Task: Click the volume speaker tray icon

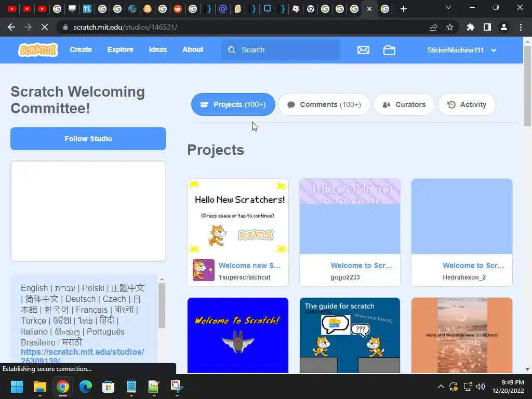Action: pos(481,387)
